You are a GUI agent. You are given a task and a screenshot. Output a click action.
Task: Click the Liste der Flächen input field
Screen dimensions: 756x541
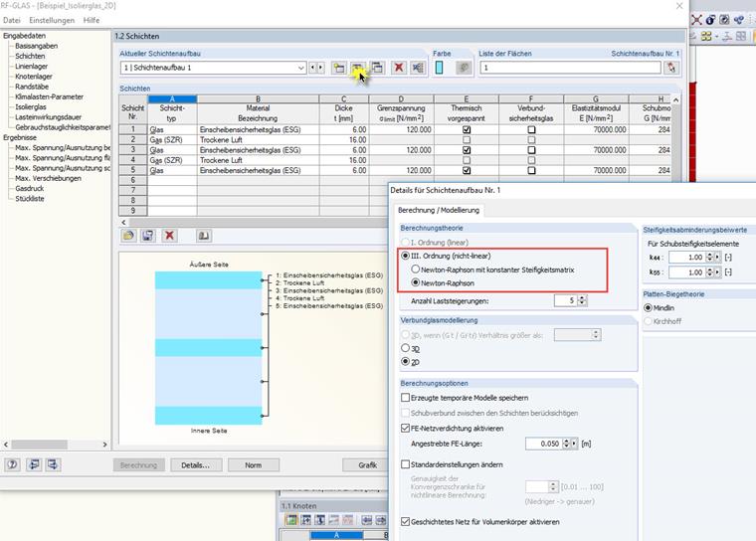570,68
